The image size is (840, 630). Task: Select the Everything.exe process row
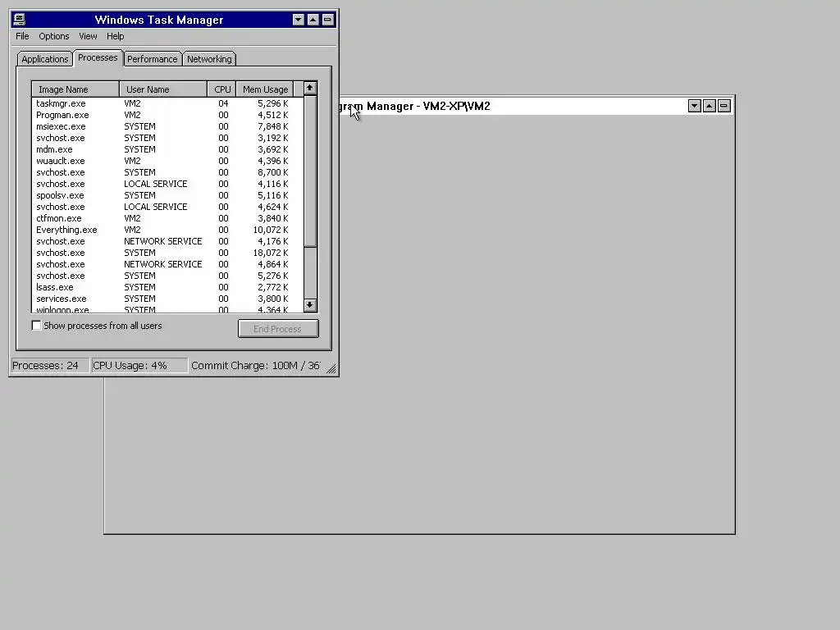point(167,230)
